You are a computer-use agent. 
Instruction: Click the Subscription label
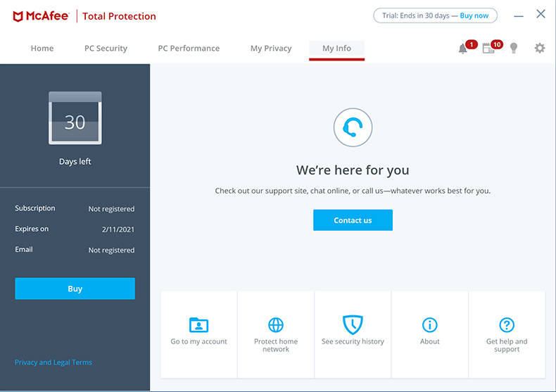tap(34, 208)
